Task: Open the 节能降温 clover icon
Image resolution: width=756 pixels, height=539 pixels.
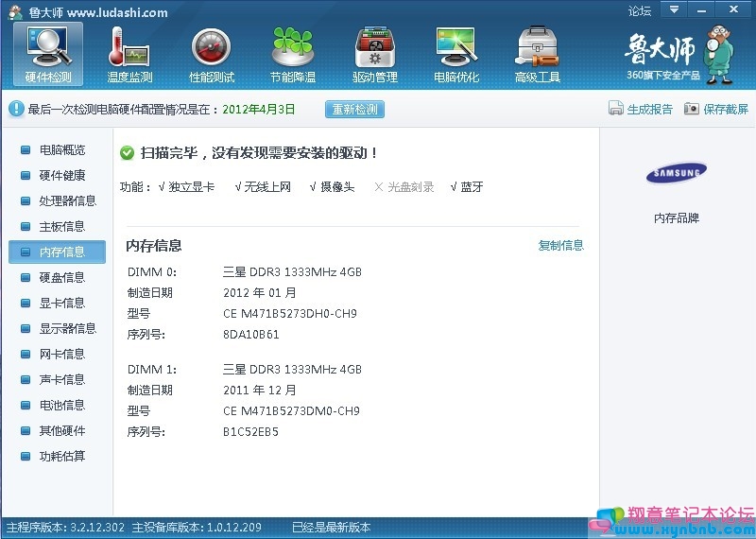Action: (x=293, y=54)
